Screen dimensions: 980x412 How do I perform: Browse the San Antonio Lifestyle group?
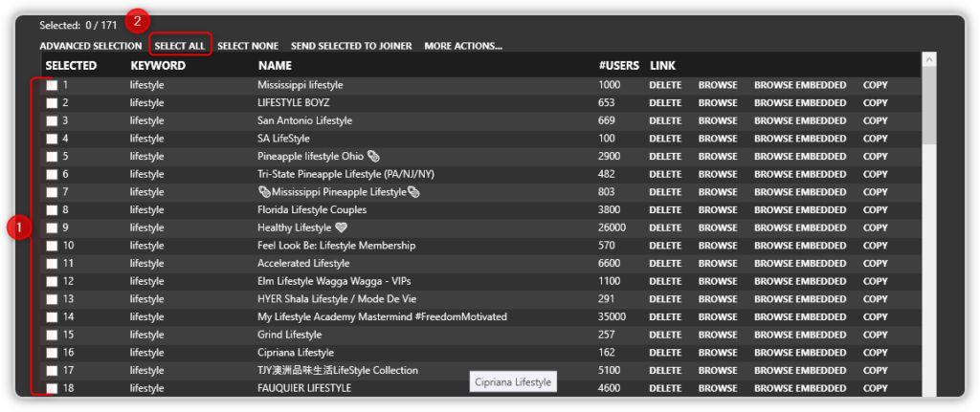[718, 120]
